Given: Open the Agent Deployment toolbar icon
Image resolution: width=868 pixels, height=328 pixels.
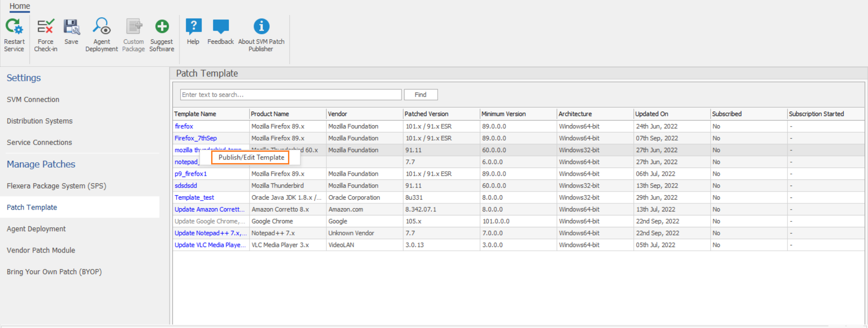Looking at the screenshot, I should click(x=102, y=27).
